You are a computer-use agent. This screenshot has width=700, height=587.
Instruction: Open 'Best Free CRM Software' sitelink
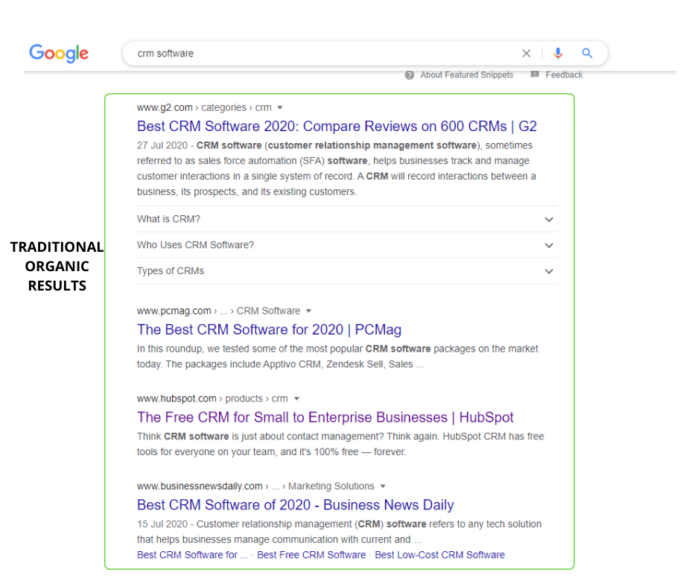tap(311, 555)
